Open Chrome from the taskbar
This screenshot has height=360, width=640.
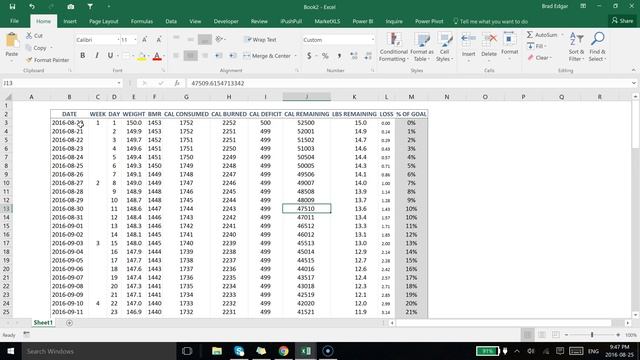click(284, 351)
